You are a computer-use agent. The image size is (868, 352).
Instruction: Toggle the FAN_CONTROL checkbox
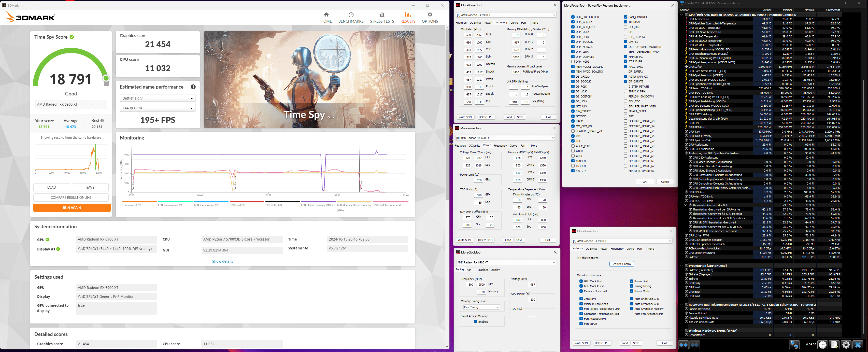coord(625,17)
